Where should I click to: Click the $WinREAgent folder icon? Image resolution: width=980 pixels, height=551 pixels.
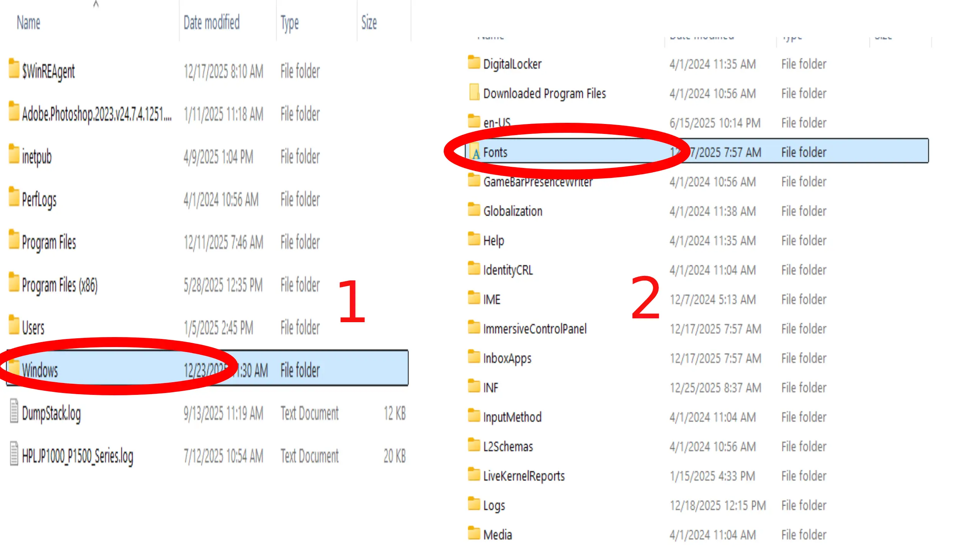(14, 69)
